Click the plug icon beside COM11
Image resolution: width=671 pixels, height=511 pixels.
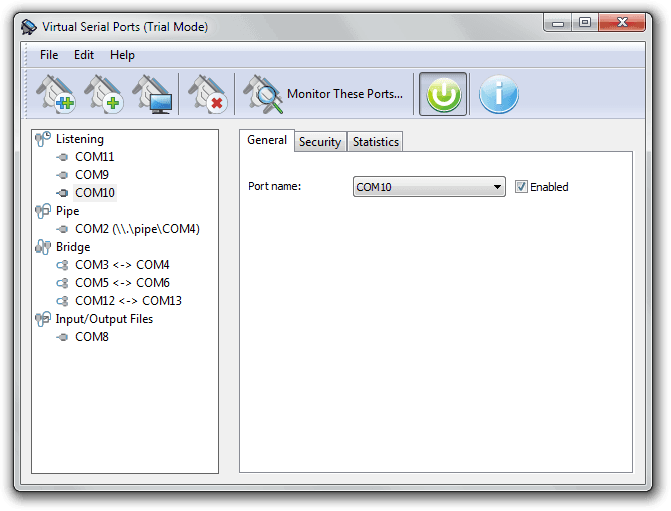pos(62,157)
